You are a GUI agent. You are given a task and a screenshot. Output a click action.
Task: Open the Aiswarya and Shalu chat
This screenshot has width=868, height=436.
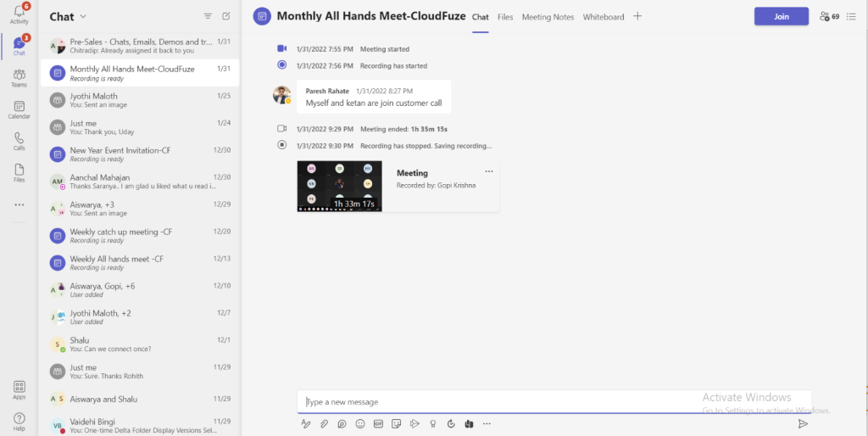point(140,399)
